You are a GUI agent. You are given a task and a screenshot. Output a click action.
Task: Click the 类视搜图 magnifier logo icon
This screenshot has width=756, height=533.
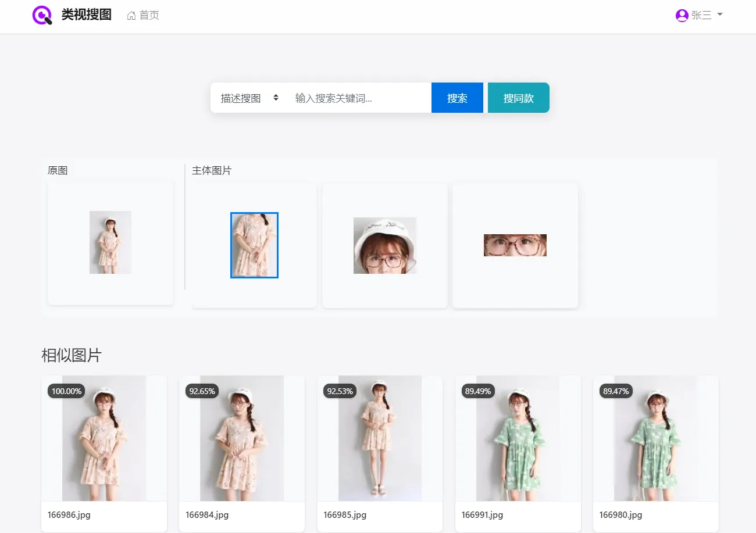coord(41,15)
